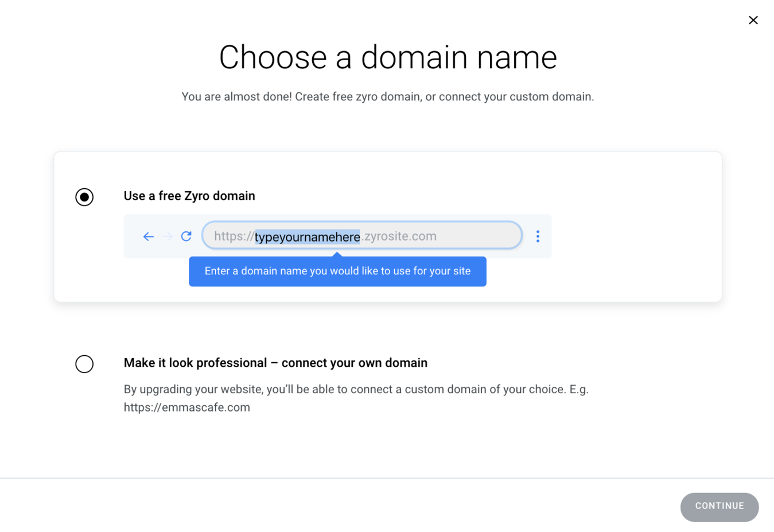Click the highlighted 'typeyournamehere' domain text

coord(308,236)
